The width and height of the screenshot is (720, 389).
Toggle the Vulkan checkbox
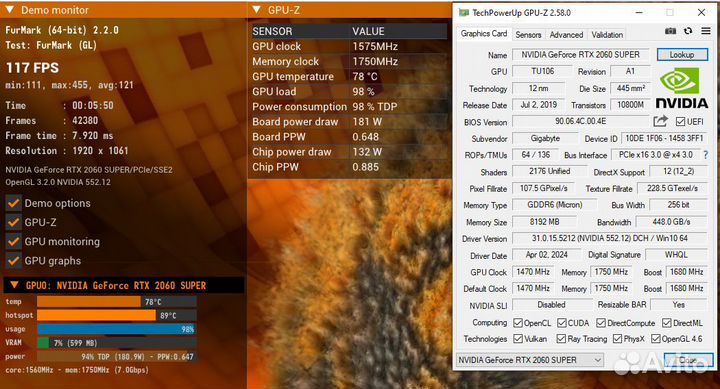point(518,339)
